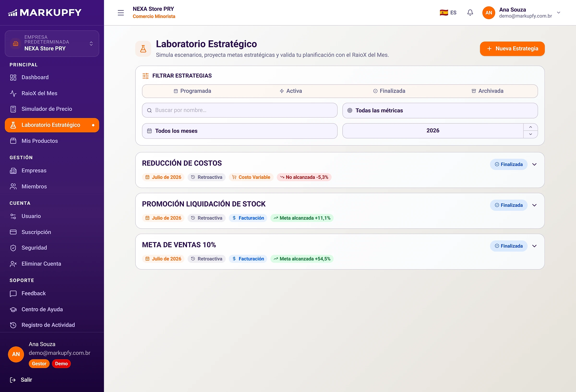Open the user account dropdown chevron
This screenshot has width=576, height=392.
tap(558, 13)
